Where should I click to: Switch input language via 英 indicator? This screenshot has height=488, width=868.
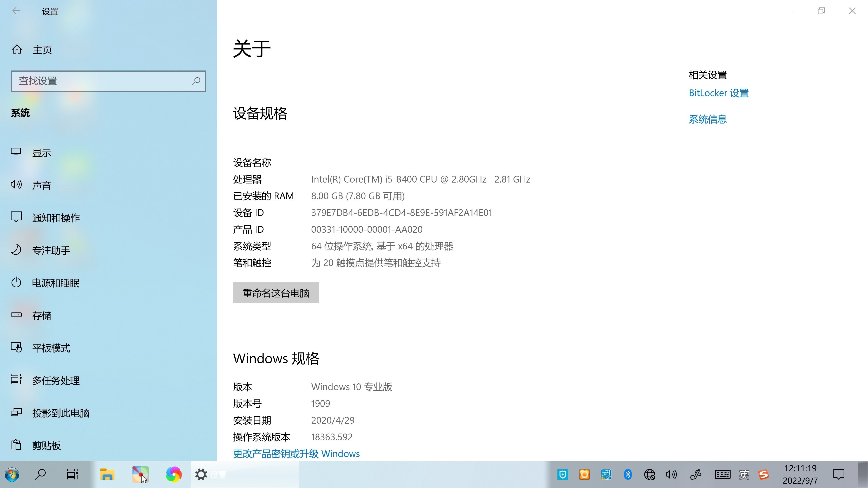[x=744, y=475]
